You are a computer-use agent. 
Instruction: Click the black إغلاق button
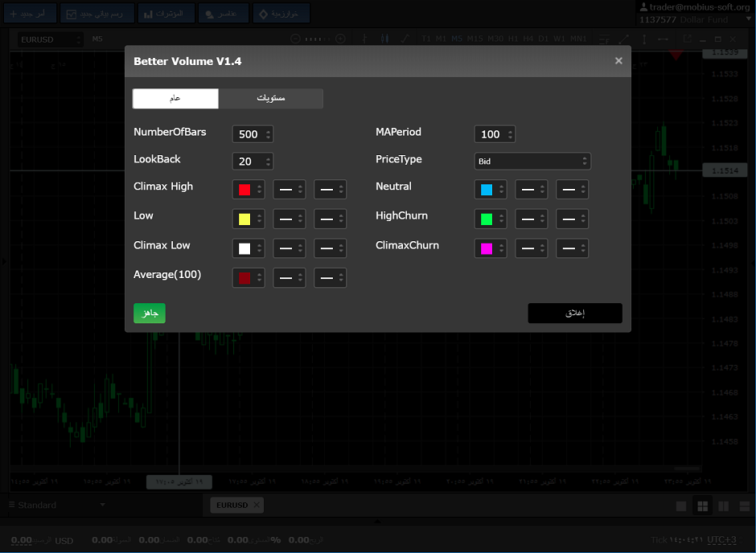[575, 313]
